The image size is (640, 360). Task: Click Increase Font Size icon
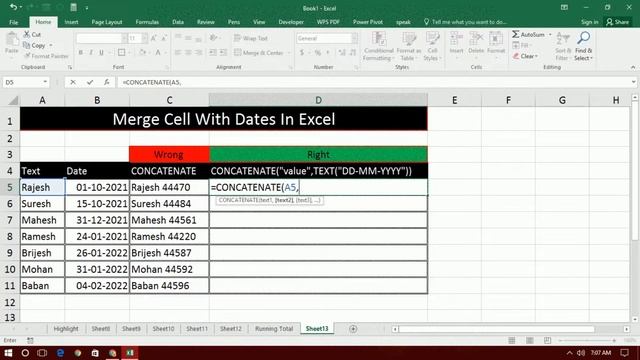[154, 38]
